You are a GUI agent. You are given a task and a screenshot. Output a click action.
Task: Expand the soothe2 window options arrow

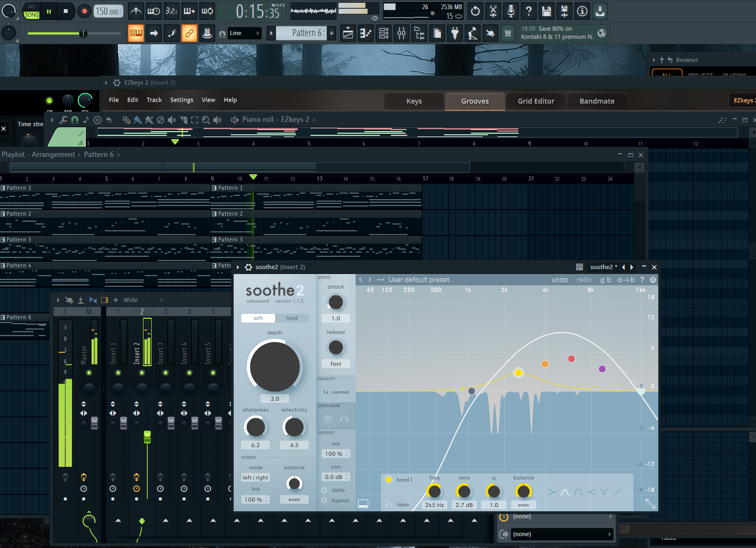click(238, 267)
